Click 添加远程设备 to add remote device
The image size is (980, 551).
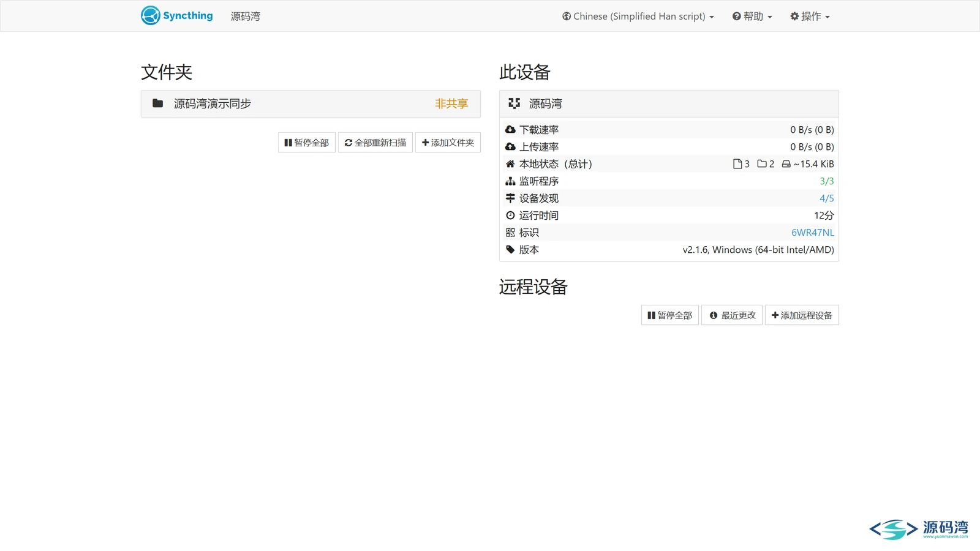tap(802, 315)
